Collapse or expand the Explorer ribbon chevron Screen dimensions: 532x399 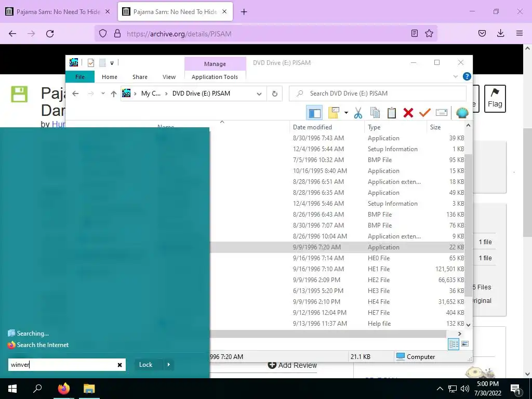(456, 76)
